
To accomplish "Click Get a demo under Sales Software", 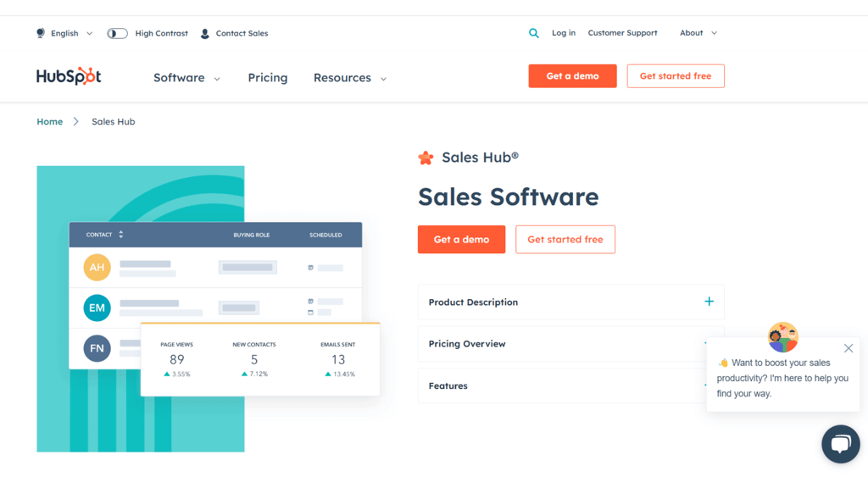I will point(461,239).
